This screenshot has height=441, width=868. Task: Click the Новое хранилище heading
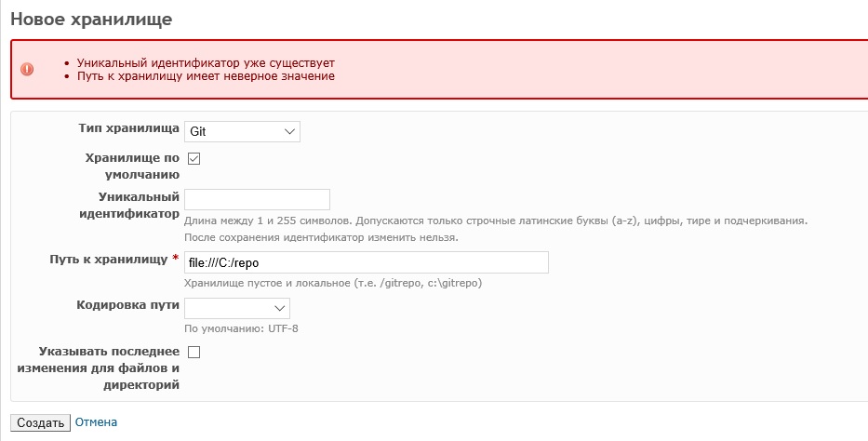coord(91,20)
